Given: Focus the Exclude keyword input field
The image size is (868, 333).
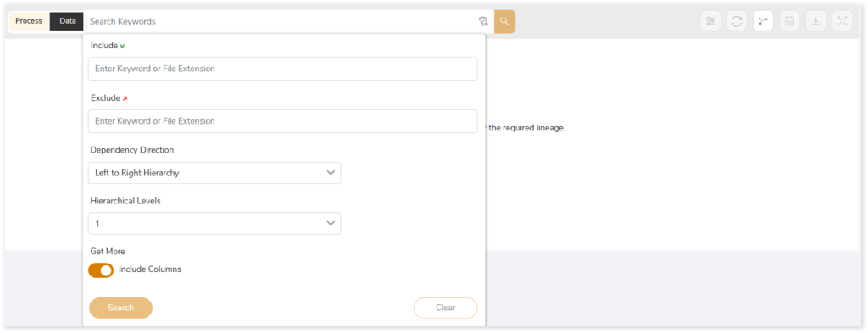Looking at the screenshot, I should coord(283,121).
